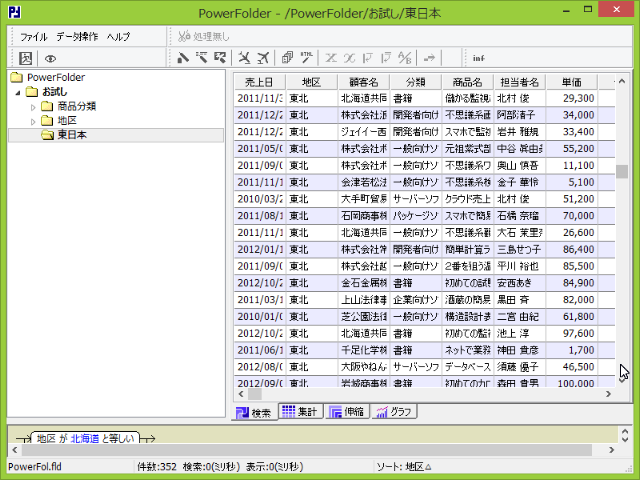Click the PowerFol.fld status bar label
The width and height of the screenshot is (640, 480).
[35, 467]
